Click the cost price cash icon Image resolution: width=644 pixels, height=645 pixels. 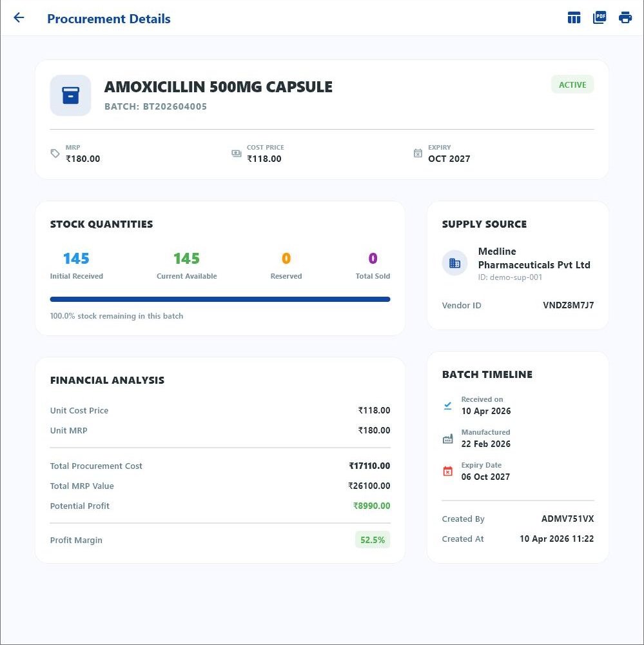(x=237, y=154)
